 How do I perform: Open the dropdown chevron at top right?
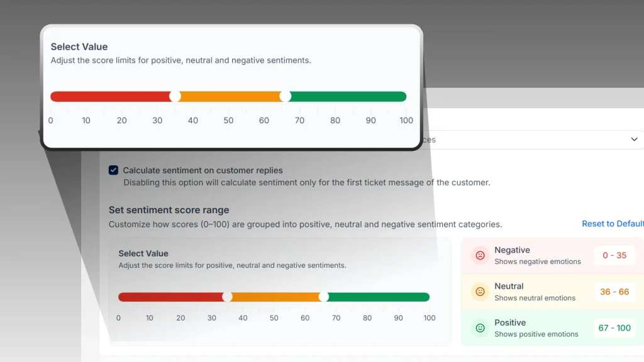tap(634, 139)
